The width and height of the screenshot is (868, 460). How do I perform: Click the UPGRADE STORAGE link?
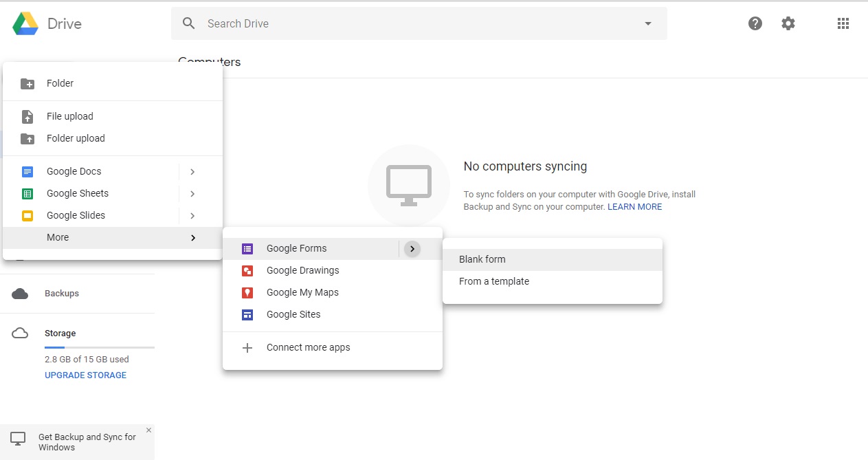(x=86, y=375)
